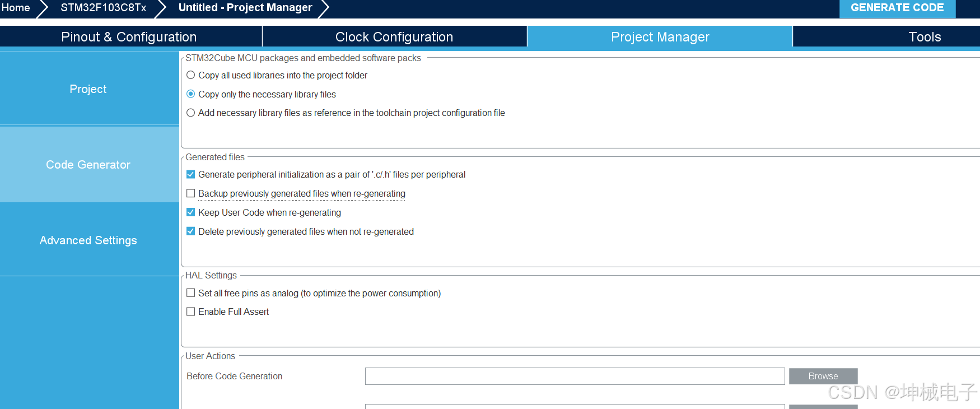The image size is (980, 409).
Task: Enable Set all free pins as analog
Action: 191,293
